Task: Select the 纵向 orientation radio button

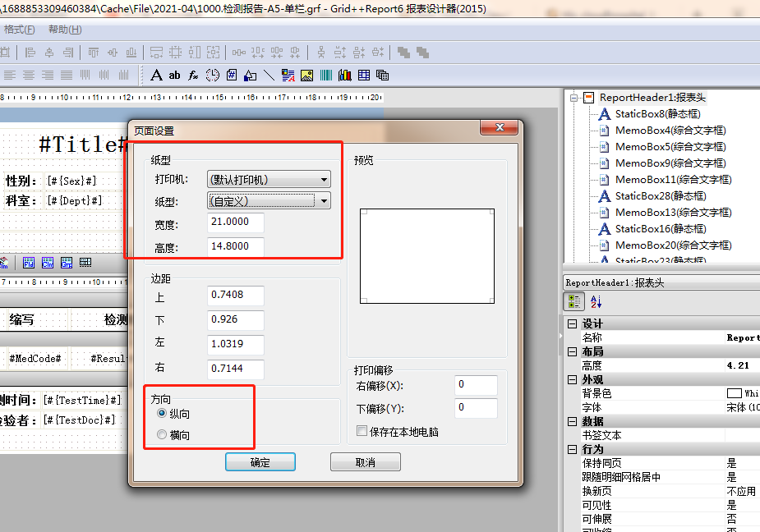Action: click(161, 414)
